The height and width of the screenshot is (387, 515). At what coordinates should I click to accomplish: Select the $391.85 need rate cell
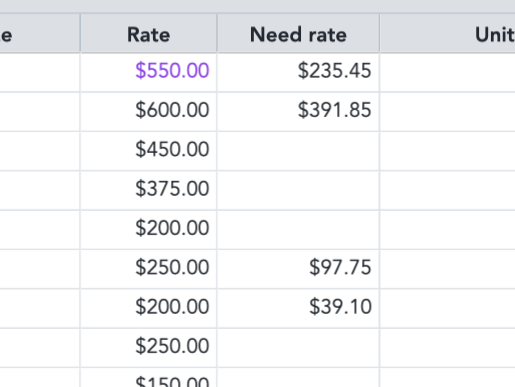[298, 112]
